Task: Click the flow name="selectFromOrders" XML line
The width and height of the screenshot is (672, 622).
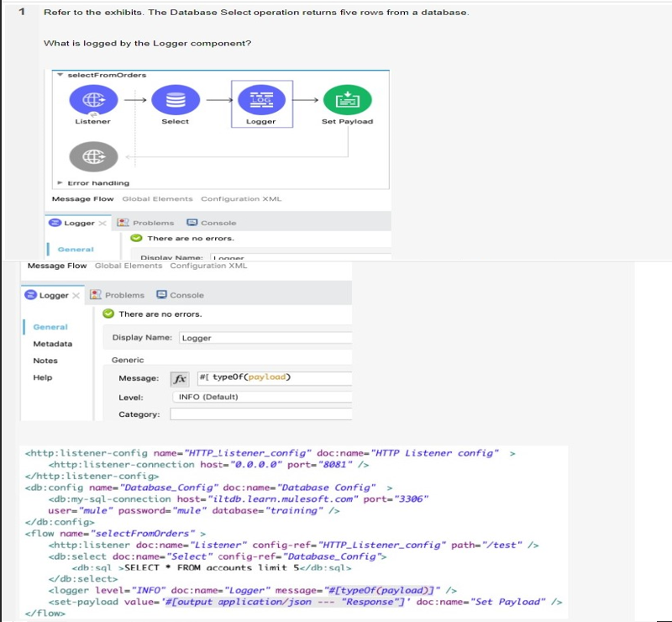Action: (115, 534)
